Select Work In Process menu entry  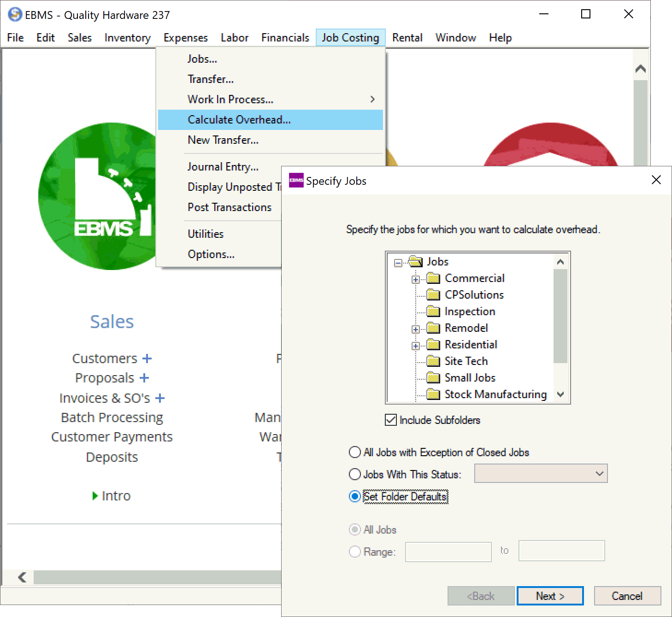(x=230, y=100)
